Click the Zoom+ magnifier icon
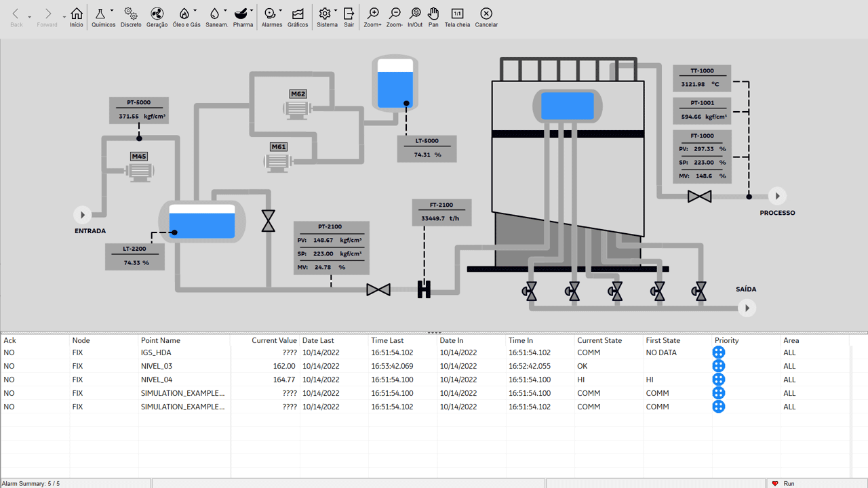868x488 pixels. tap(372, 14)
